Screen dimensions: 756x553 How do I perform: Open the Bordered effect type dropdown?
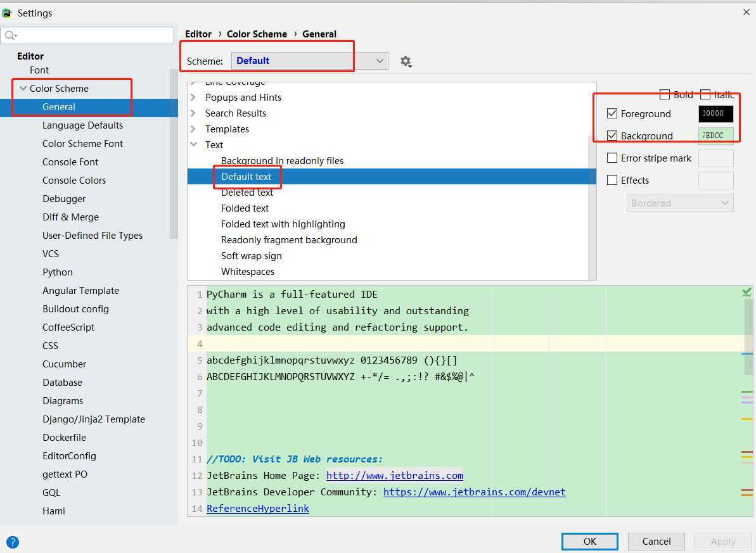pyautogui.click(x=680, y=203)
